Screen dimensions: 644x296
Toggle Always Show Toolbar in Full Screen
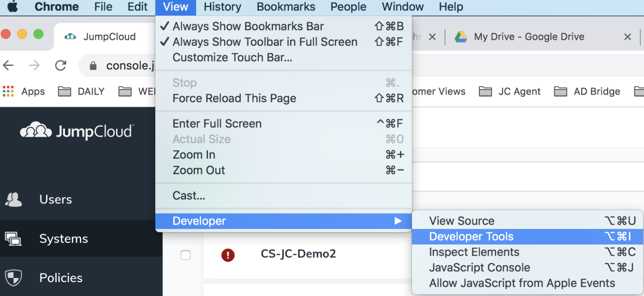[x=265, y=42]
